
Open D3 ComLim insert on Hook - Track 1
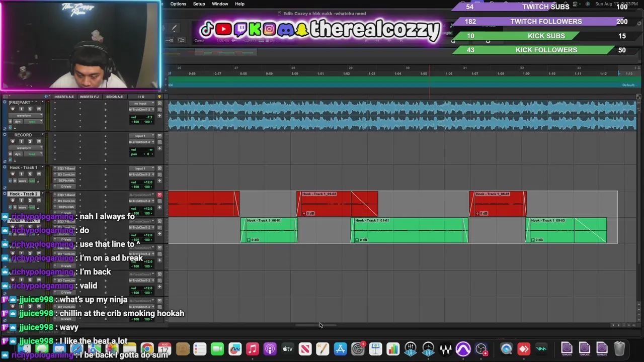point(64,174)
